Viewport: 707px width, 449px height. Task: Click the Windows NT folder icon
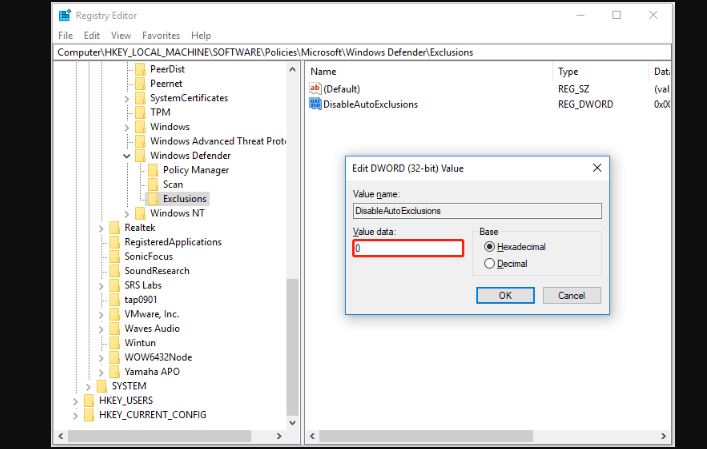pos(141,213)
